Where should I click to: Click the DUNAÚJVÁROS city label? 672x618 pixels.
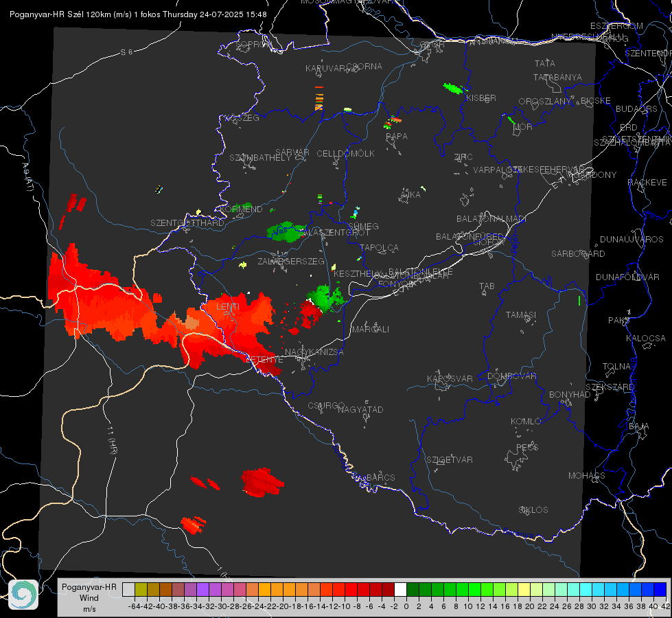pyautogui.click(x=632, y=240)
